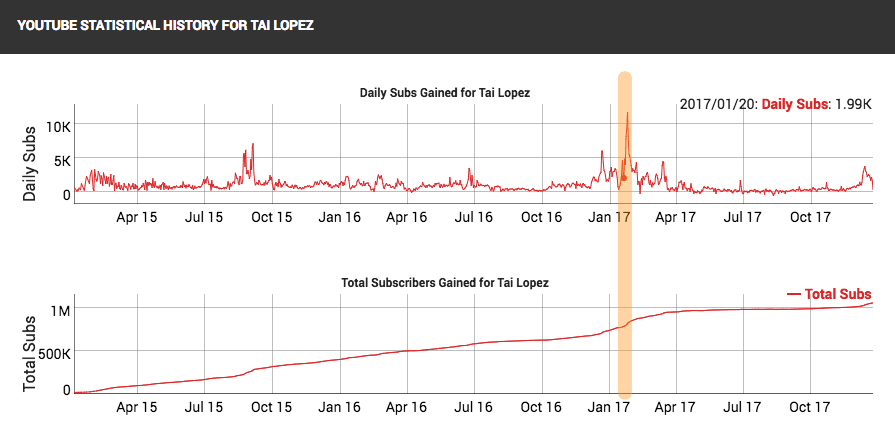Click 'Oct 15' on the total subs chart axis

click(272, 408)
